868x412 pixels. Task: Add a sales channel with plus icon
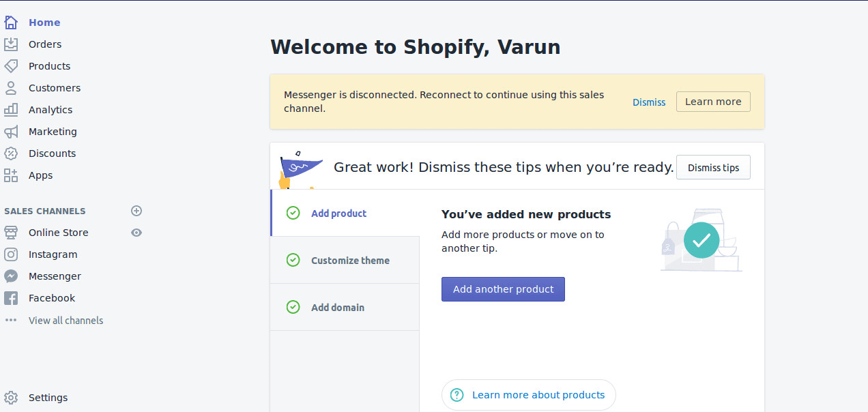coord(136,211)
